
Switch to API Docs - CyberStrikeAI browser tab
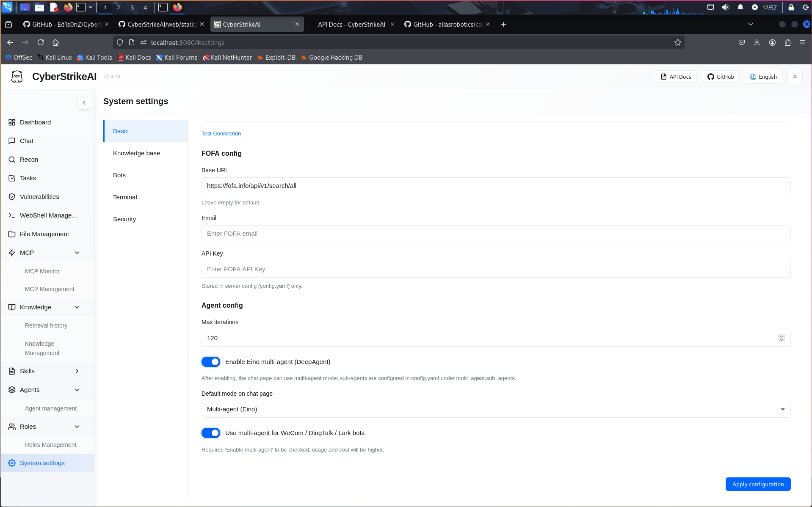351,25
